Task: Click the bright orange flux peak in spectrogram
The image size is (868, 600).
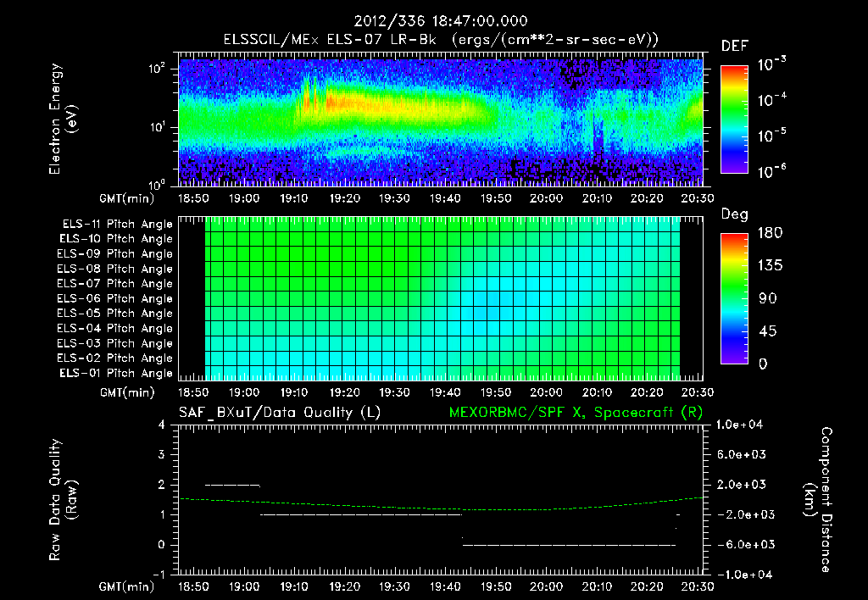Action: [x=335, y=102]
